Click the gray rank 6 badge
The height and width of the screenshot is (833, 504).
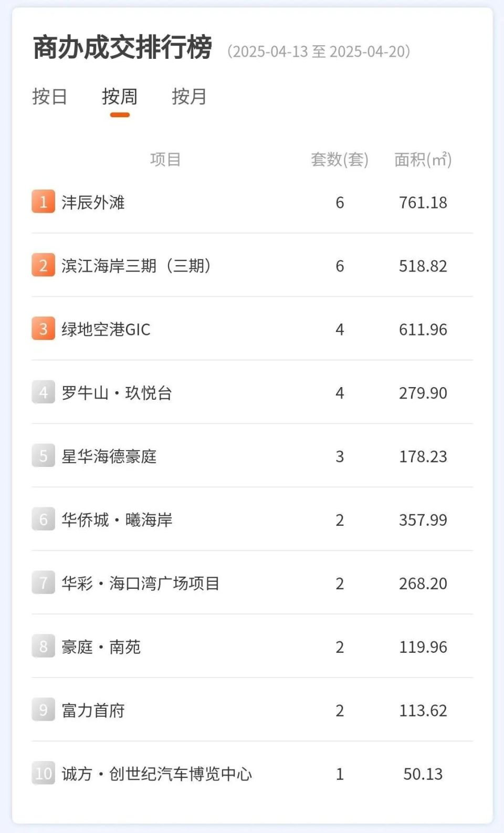[43, 520]
